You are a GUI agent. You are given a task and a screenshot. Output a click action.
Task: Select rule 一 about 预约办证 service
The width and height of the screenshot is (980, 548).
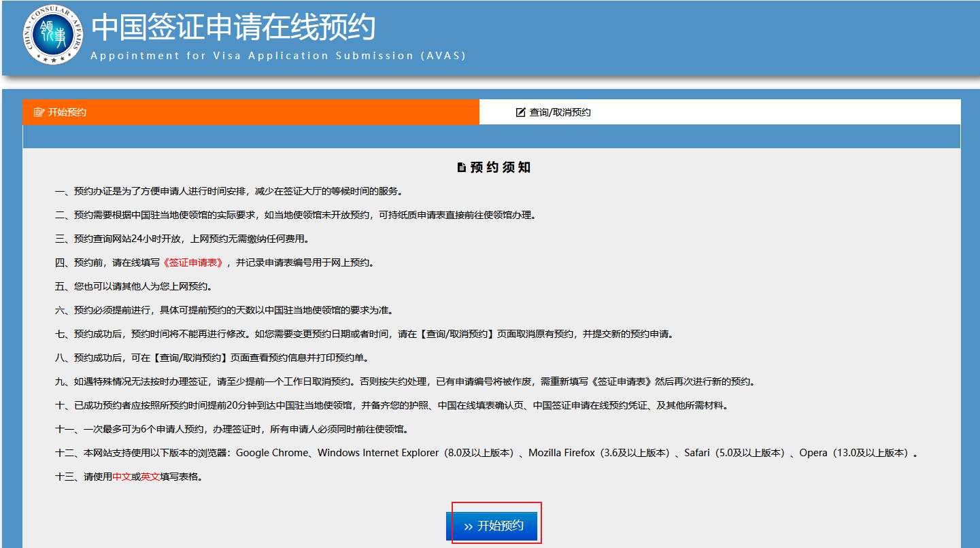point(233,192)
